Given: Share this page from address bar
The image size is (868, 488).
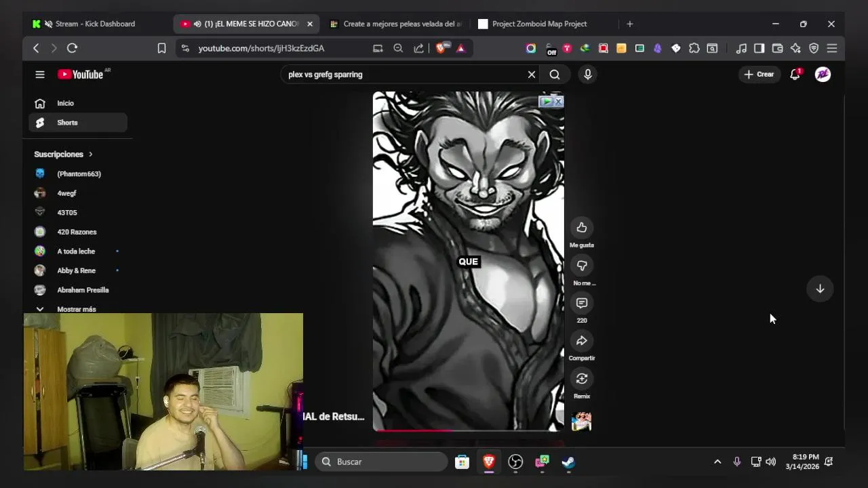Looking at the screenshot, I should [418, 48].
